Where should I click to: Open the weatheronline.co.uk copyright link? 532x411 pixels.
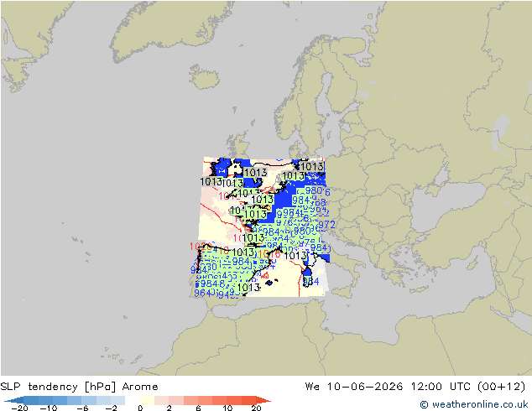(x=473, y=404)
